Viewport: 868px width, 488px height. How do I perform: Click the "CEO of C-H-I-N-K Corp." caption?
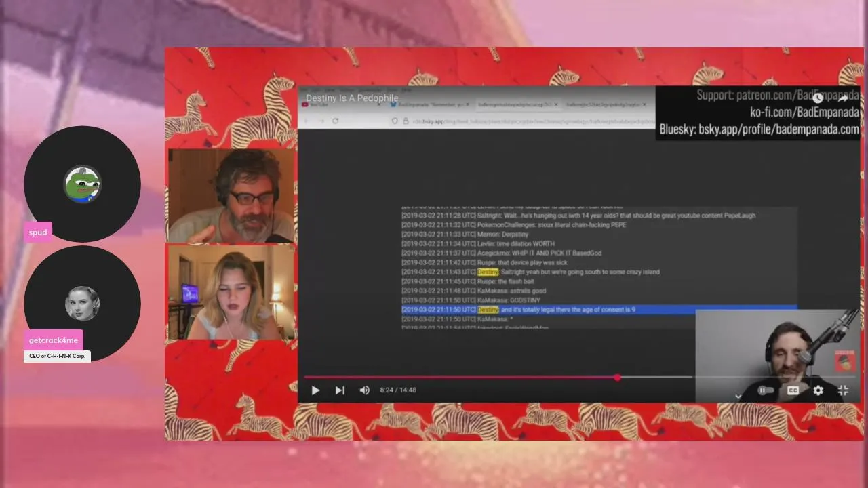point(57,356)
